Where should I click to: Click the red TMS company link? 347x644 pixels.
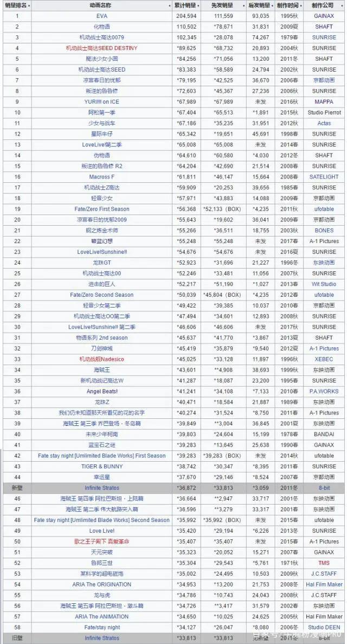[324, 563]
